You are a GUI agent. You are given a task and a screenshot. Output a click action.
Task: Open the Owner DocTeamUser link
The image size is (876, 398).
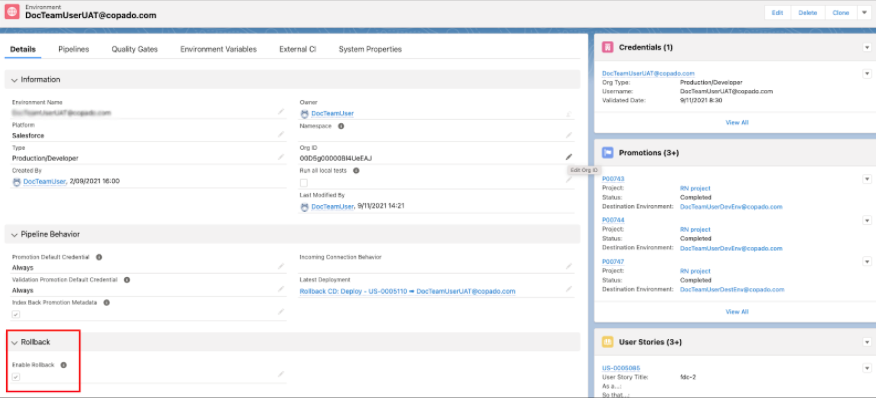[332, 113]
